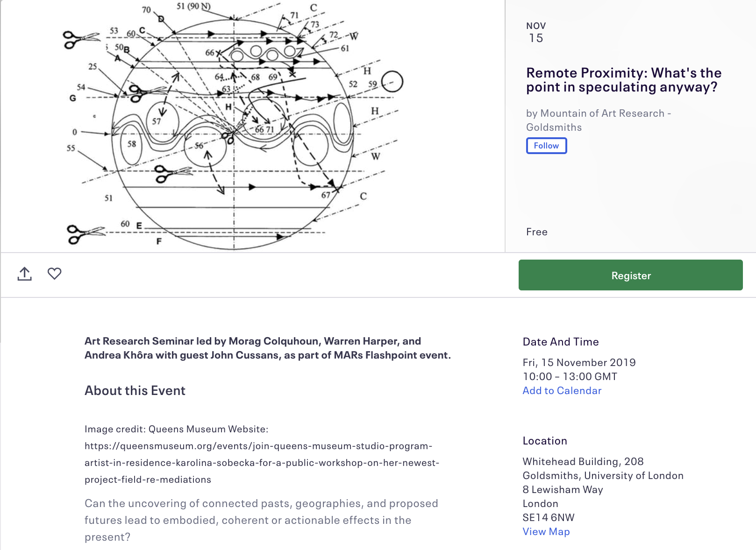The height and width of the screenshot is (550, 756).
Task: Open the View Map link
Action: 546,532
